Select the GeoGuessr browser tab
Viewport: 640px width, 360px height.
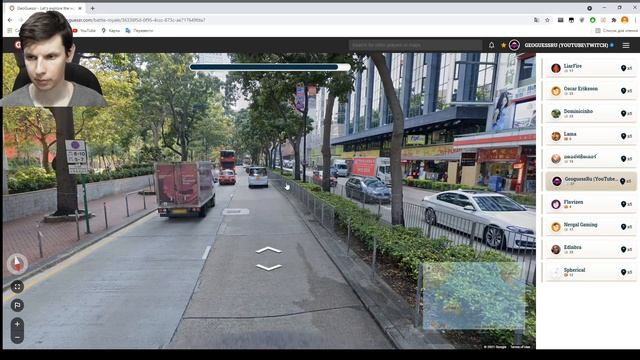click(45, 8)
